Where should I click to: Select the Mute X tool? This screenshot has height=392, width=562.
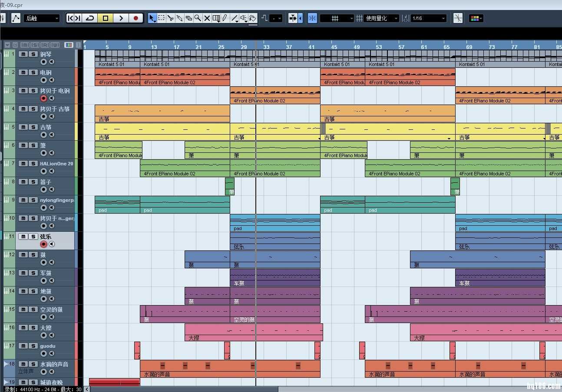point(207,18)
